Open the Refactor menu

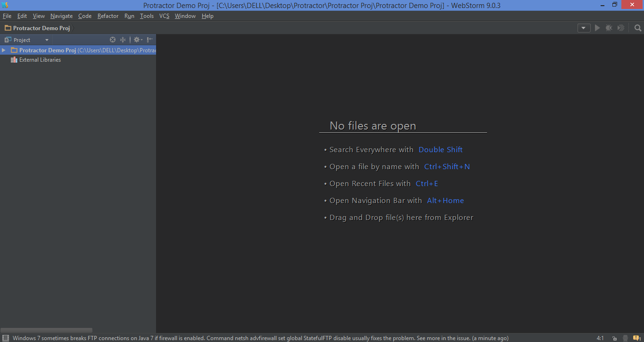point(108,16)
